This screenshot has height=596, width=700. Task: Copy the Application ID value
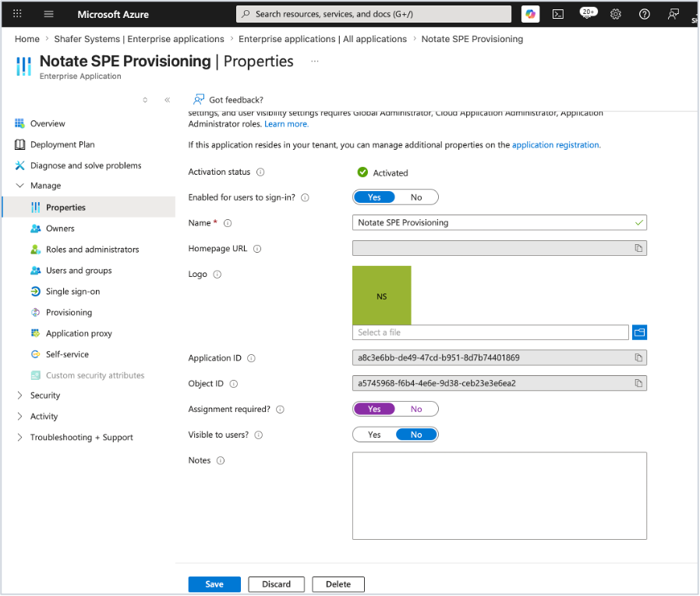click(x=638, y=358)
